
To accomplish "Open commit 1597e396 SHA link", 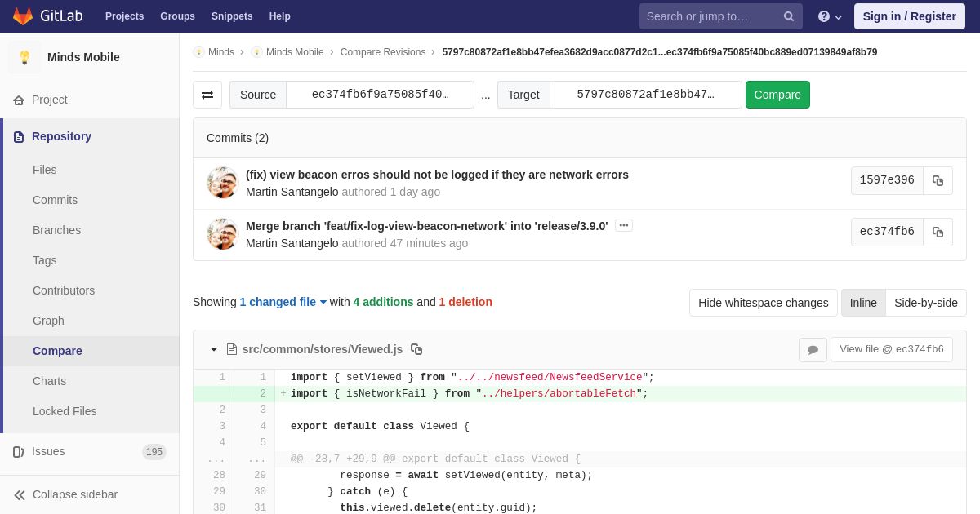I will tap(887, 181).
